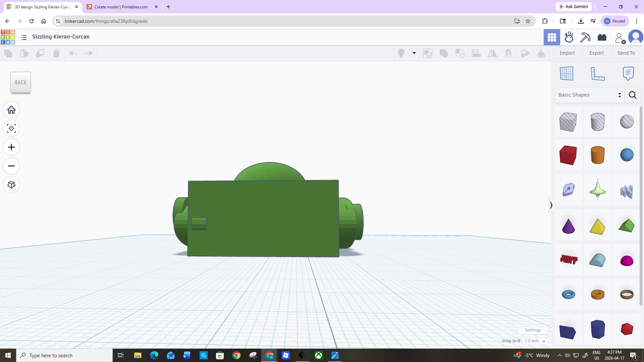Switch to 3D design grid view
Viewport: 644px width, 362px height.
pyautogui.click(x=552, y=37)
